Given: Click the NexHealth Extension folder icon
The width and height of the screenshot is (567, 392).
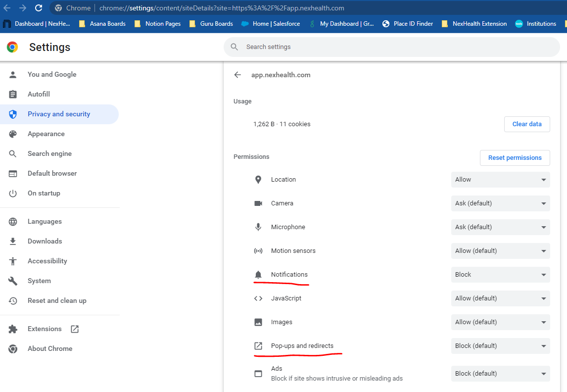Looking at the screenshot, I should tap(445, 24).
